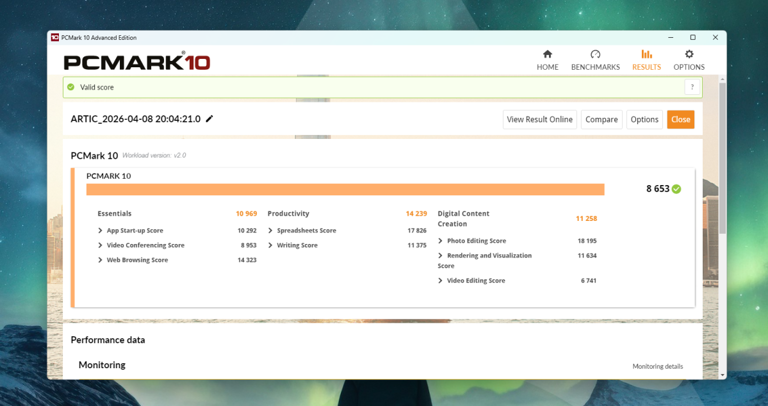Expand Photo Editing Score
Screen dimensions: 768x406
tap(440, 241)
